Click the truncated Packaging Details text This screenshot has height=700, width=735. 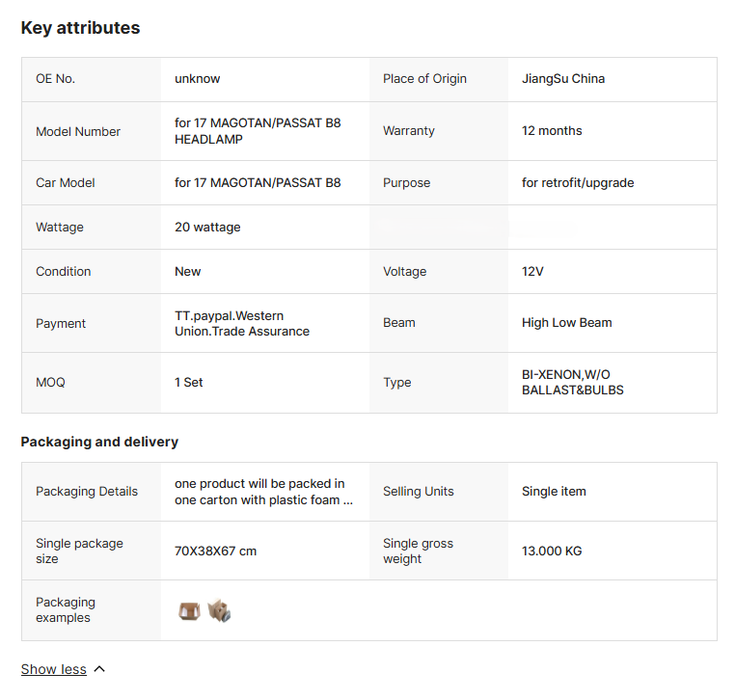(263, 492)
